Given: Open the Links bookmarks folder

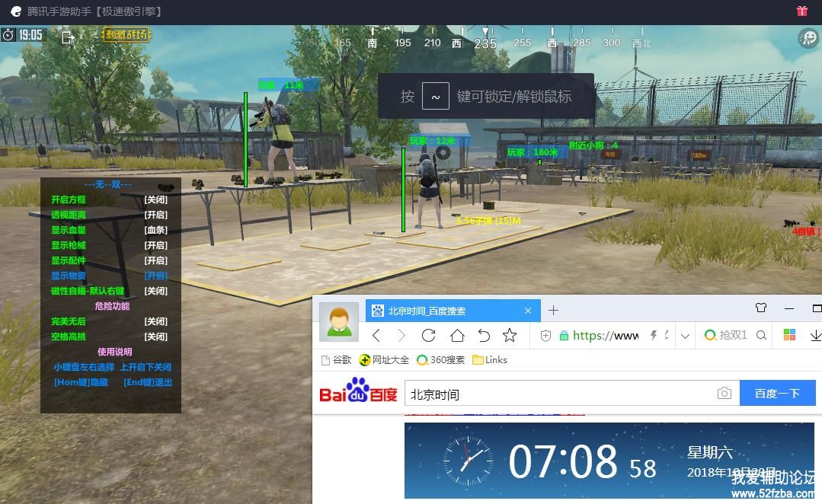Looking at the screenshot, I should tap(490, 360).
